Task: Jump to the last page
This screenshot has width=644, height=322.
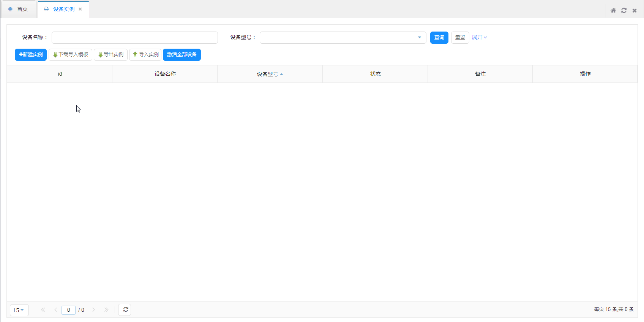Action: coord(106,310)
